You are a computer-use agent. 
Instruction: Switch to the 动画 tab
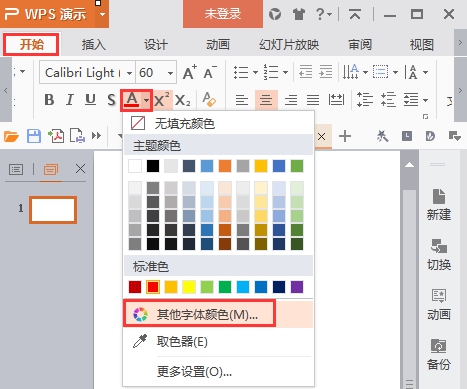[x=218, y=44]
